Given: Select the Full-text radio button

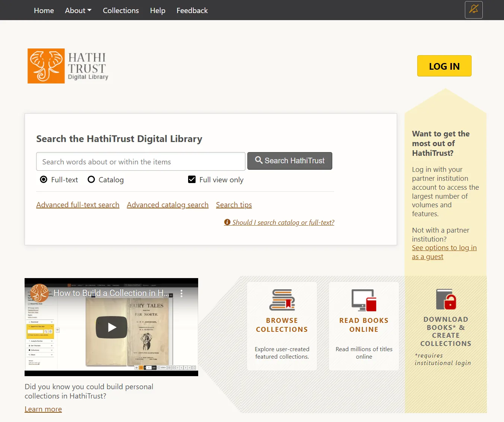Looking at the screenshot, I should pyautogui.click(x=44, y=180).
